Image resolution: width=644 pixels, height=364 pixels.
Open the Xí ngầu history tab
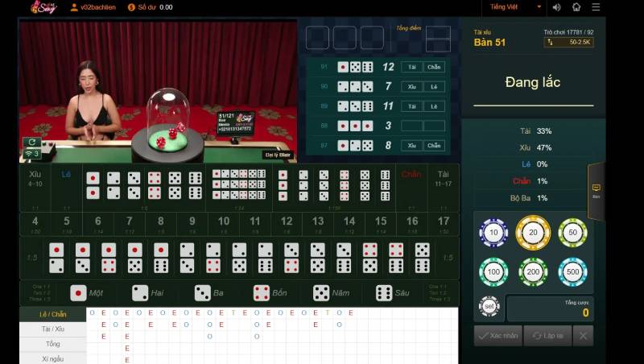[x=53, y=358]
